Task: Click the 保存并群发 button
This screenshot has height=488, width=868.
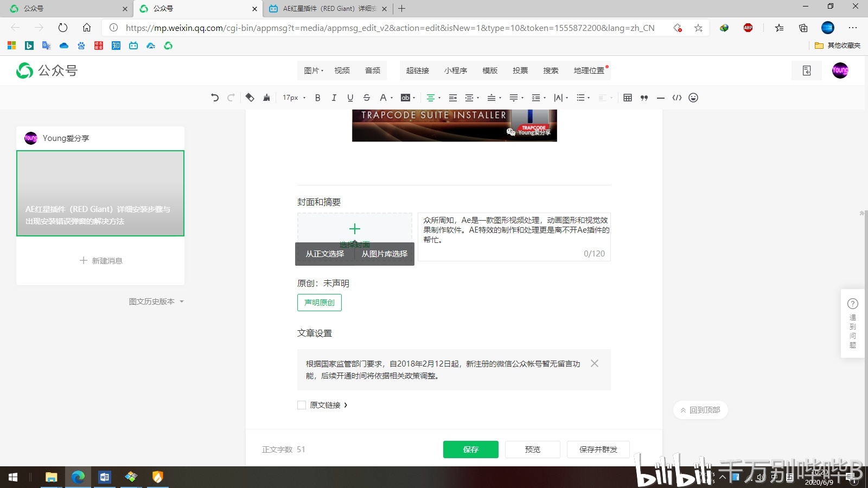Action: (598, 449)
